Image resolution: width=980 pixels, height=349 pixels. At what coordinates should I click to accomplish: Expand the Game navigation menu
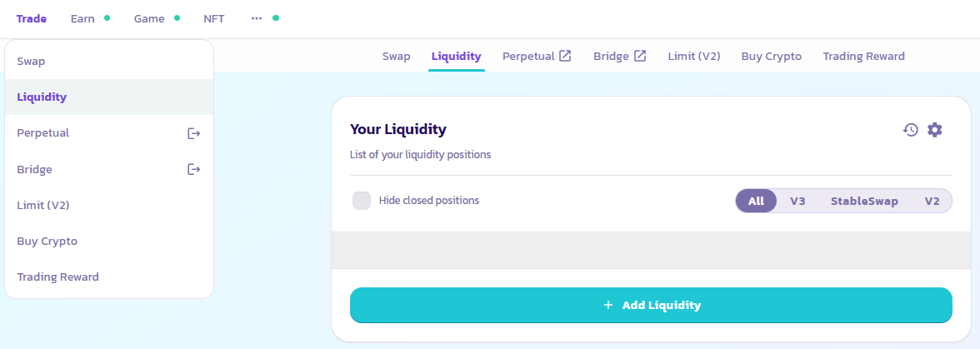149,18
